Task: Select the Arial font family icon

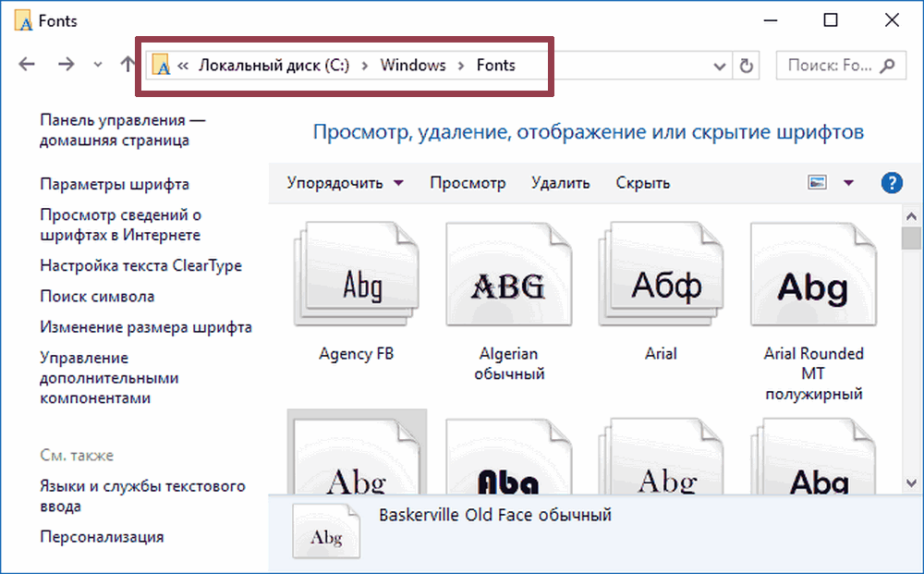Action: tap(662, 280)
